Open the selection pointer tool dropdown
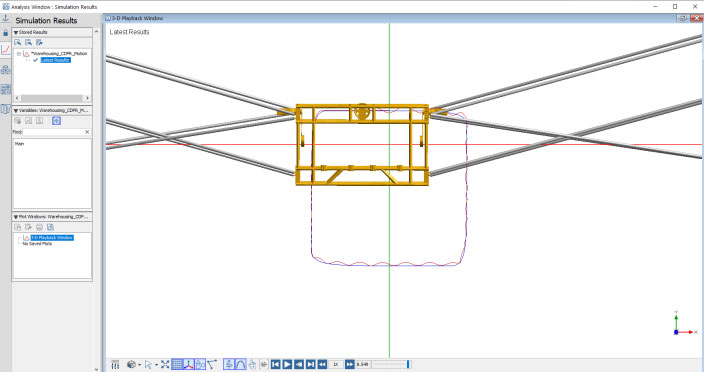The width and height of the screenshot is (704, 372). [156, 365]
